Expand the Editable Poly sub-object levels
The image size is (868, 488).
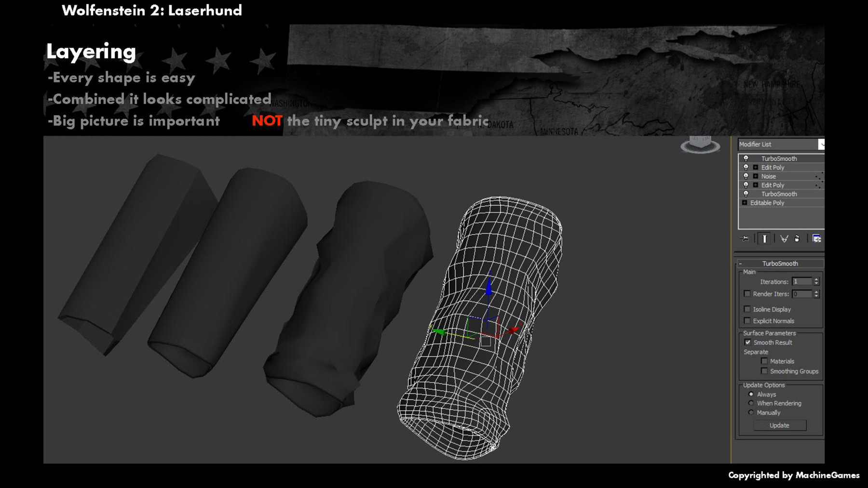pyautogui.click(x=745, y=203)
